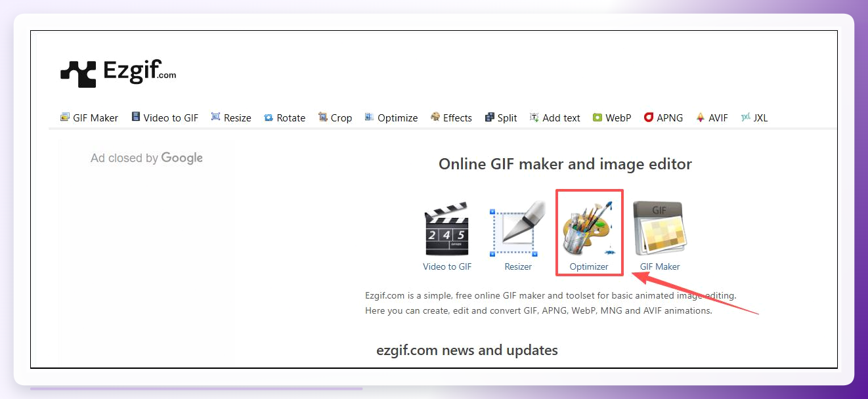Click the Video to GIF clapperboard image

(x=447, y=228)
